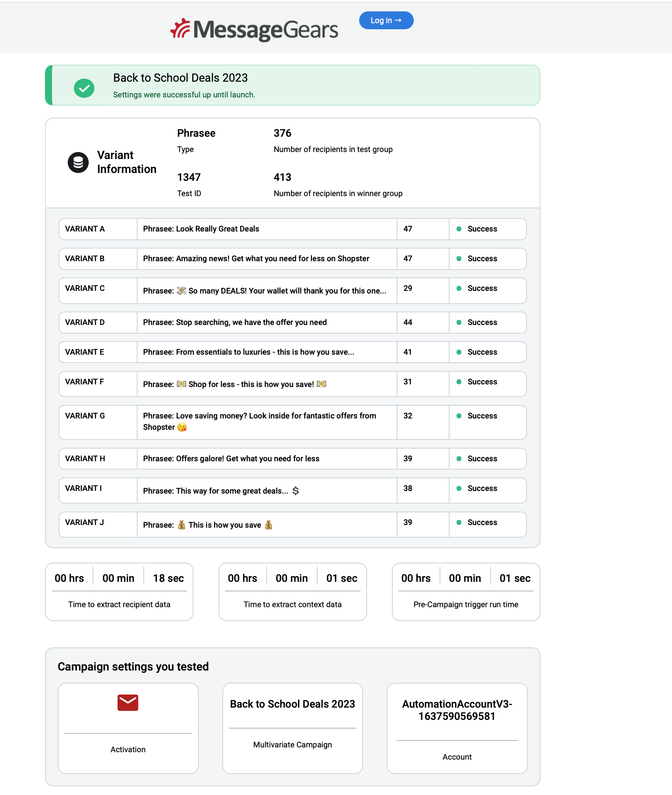This screenshot has height=795, width=672.
Task: Select the VARIANT A label
Action: tap(85, 229)
